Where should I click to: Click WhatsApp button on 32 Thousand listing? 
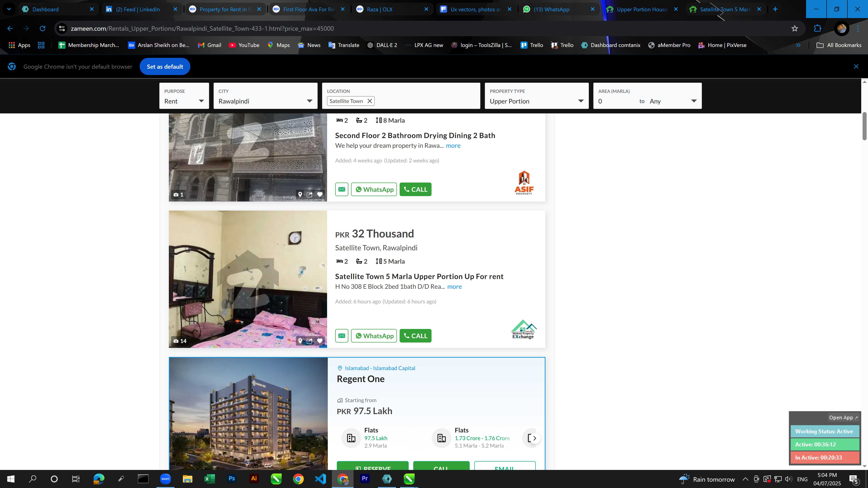(374, 336)
